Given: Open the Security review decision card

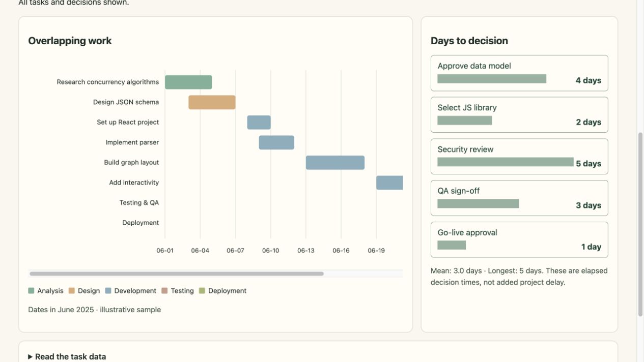Looking at the screenshot, I should [519, 157].
